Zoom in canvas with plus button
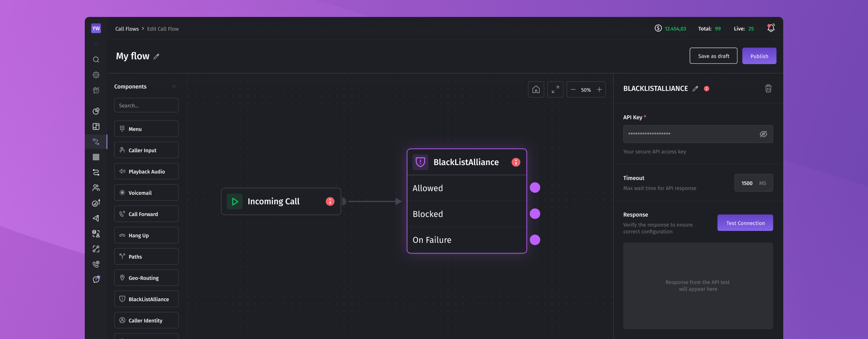This screenshot has height=339, width=868. pos(599,90)
